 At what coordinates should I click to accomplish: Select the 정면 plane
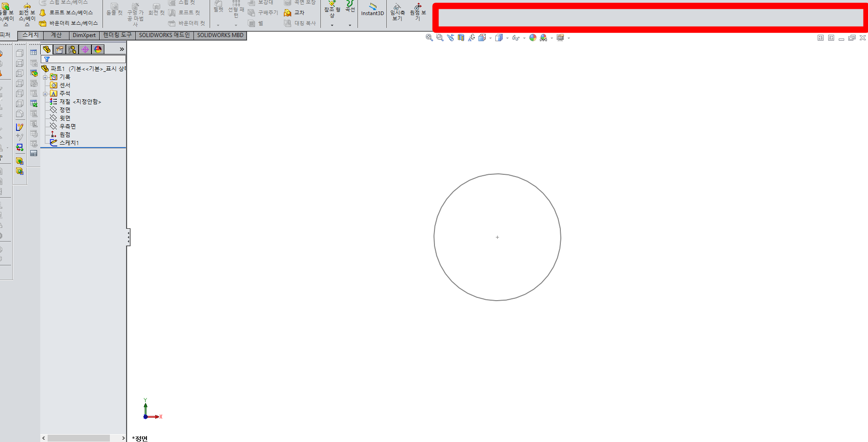pos(60,110)
